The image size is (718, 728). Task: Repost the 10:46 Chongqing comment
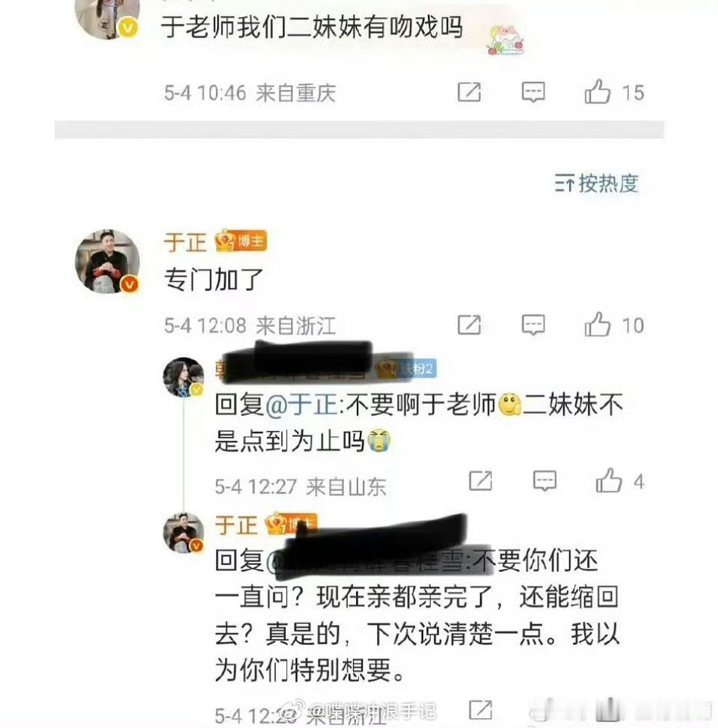(469, 92)
